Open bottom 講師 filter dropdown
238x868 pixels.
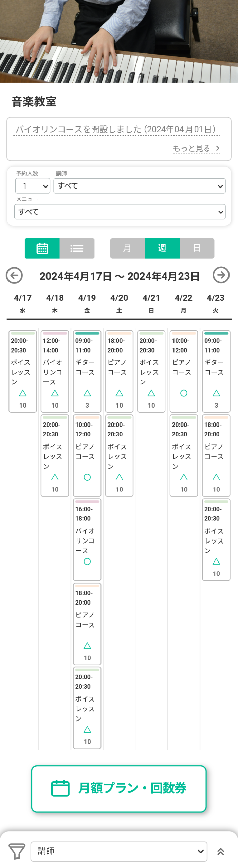(x=119, y=851)
